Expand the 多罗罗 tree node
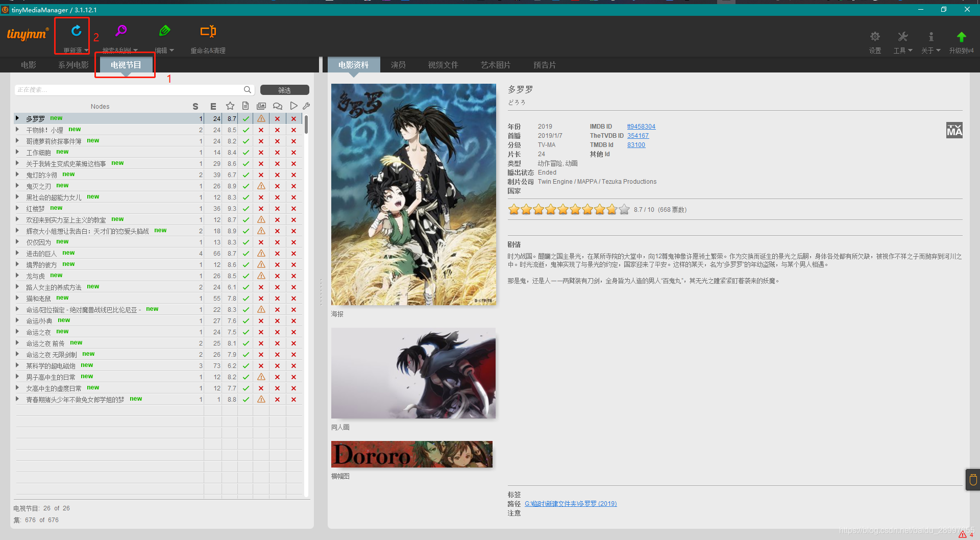The image size is (980, 540). tap(17, 118)
